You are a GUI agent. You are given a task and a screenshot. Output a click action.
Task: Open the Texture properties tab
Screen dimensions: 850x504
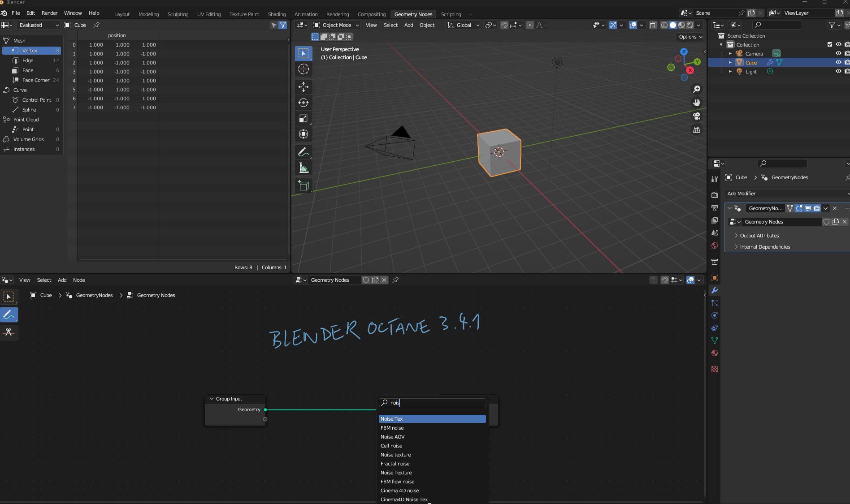pyautogui.click(x=715, y=369)
